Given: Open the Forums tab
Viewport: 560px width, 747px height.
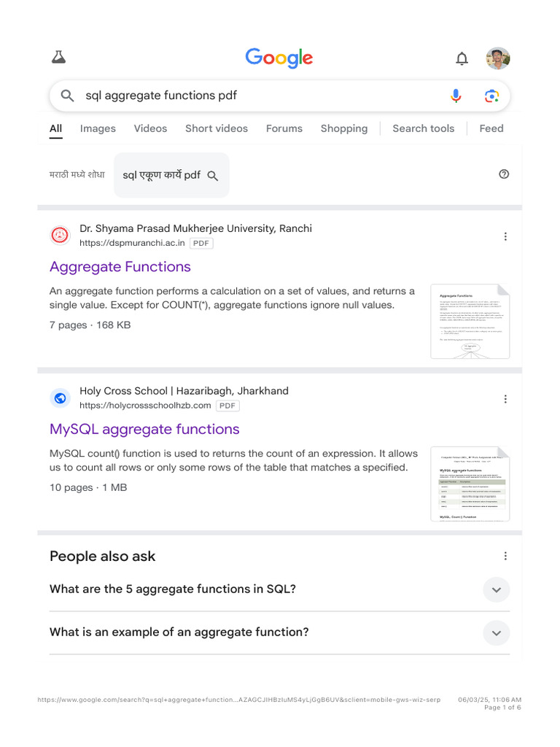Looking at the screenshot, I should [x=284, y=128].
